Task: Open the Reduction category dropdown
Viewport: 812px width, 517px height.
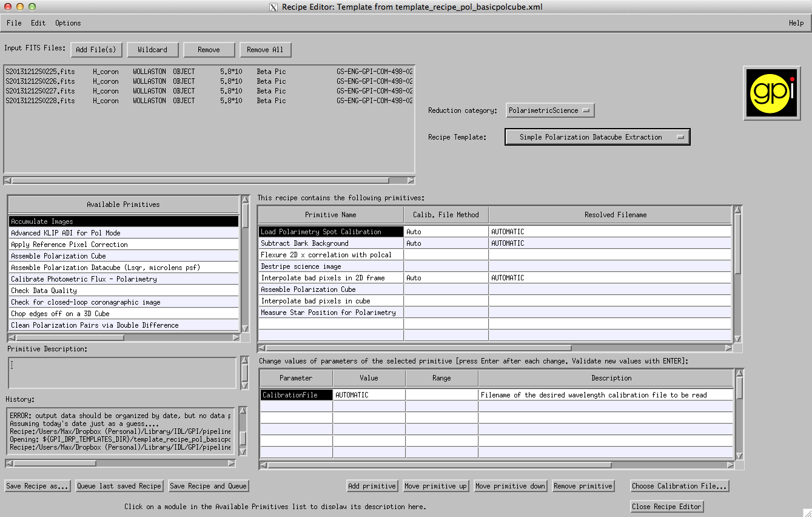Action: coord(550,110)
